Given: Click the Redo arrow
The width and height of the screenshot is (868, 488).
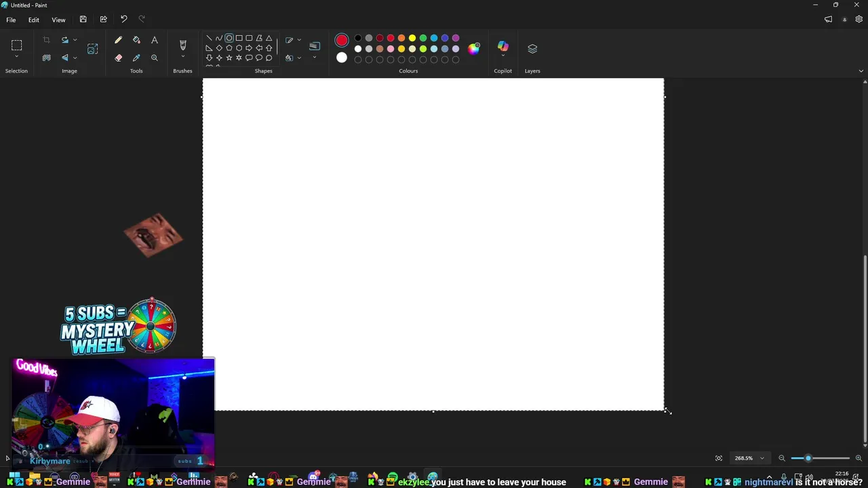Looking at the screenshot, I should pos(142,19).
